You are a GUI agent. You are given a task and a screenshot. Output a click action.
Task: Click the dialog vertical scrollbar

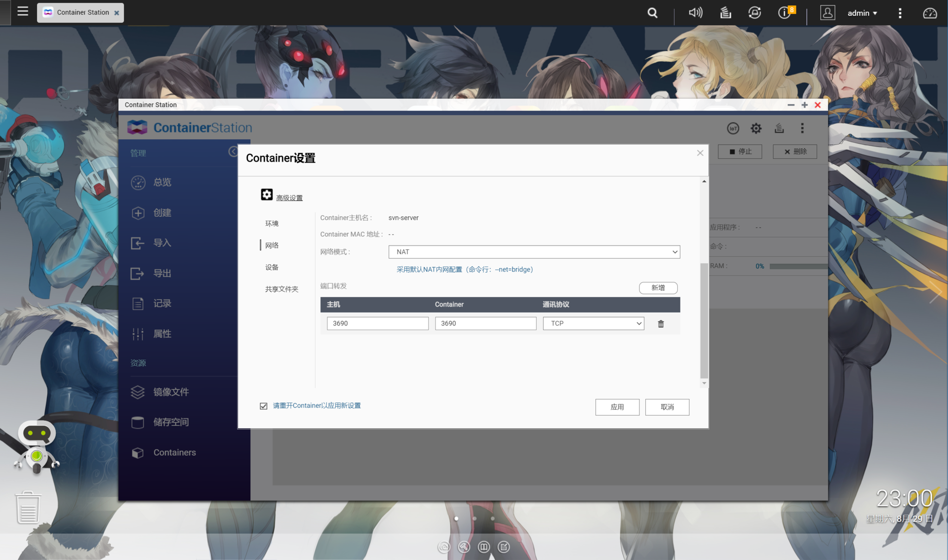click(704, 321)
